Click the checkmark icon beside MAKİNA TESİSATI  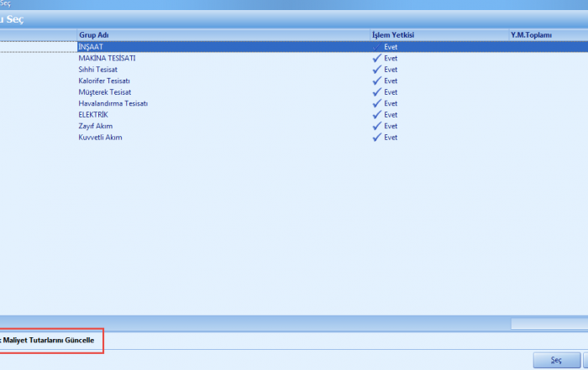pos(376,59)
